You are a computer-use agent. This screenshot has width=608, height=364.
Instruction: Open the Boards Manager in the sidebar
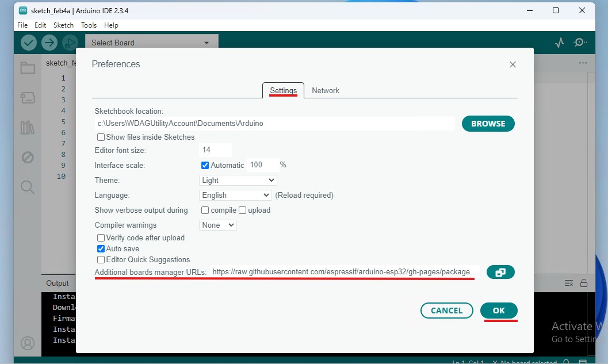tap(27, 98)
